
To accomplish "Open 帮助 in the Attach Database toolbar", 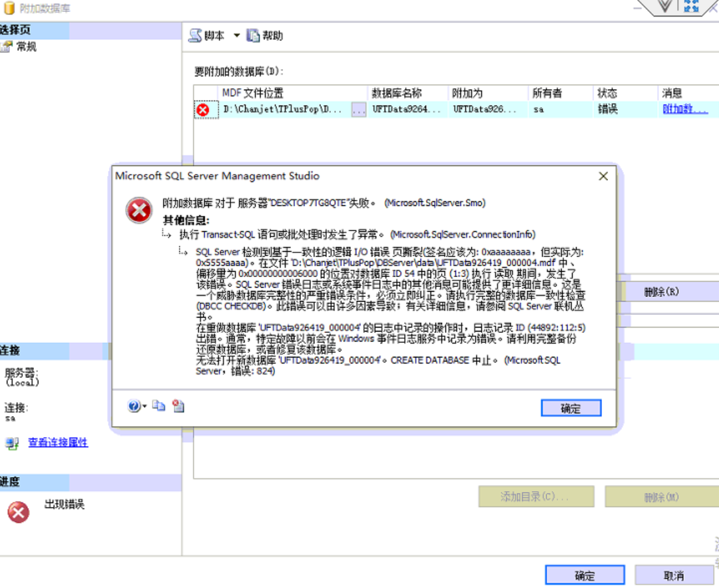I will click(265, 36).
